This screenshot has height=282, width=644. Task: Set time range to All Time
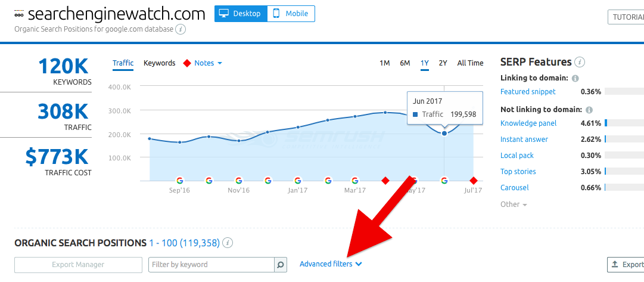(x=470, y=63)
